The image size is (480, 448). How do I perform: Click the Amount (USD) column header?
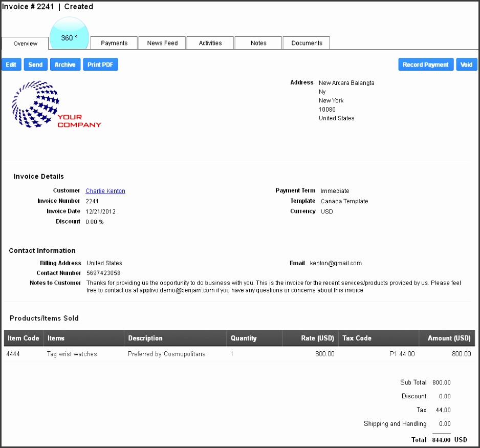coord(448,338)
